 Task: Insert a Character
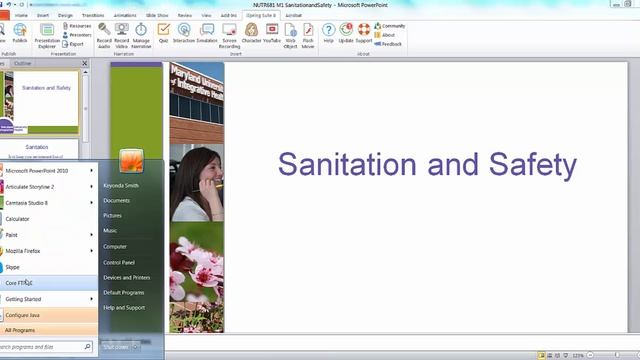click(251, 33)
